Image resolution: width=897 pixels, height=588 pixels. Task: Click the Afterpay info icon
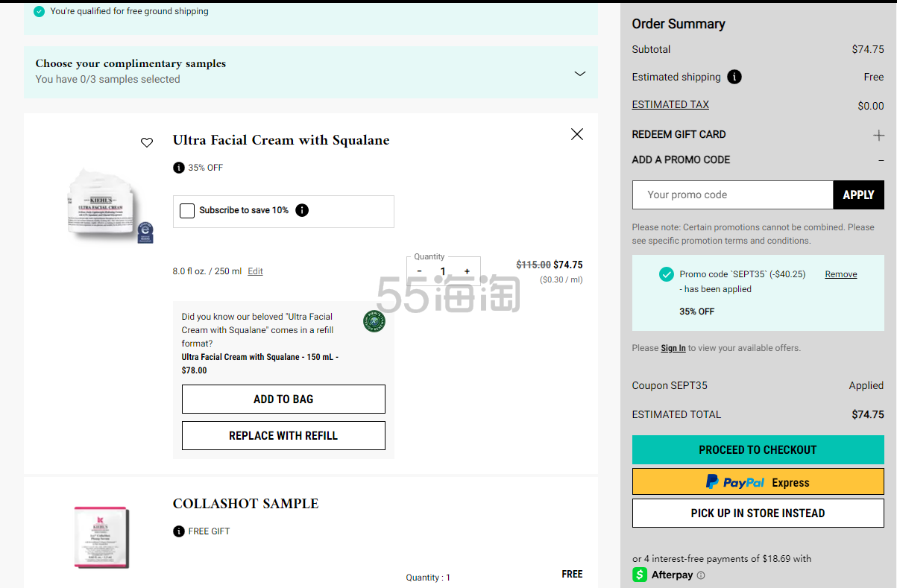[x=701, y=575]
